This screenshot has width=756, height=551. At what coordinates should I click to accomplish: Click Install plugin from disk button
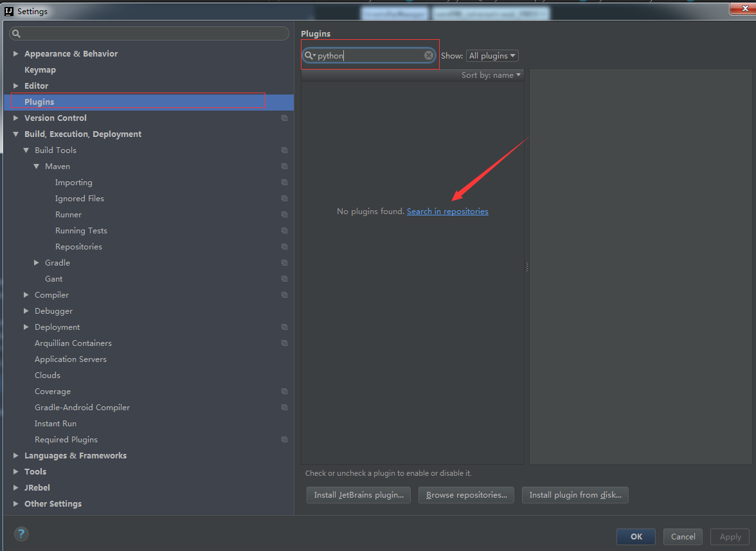[575, 495]
